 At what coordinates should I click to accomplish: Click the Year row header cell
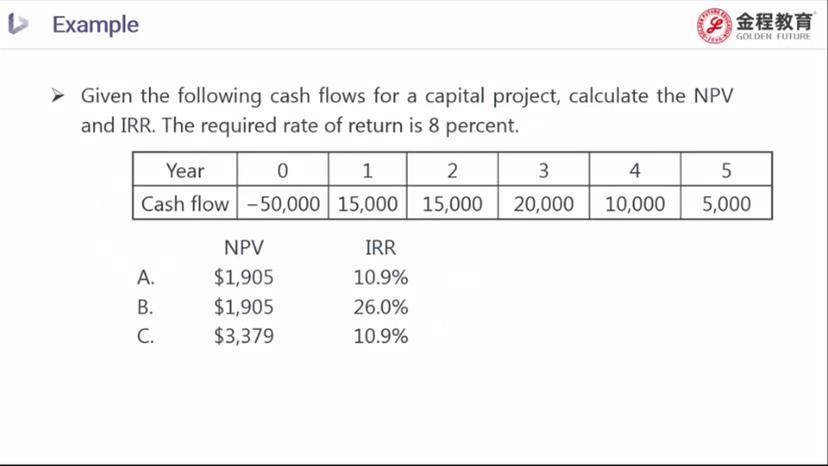185,170
